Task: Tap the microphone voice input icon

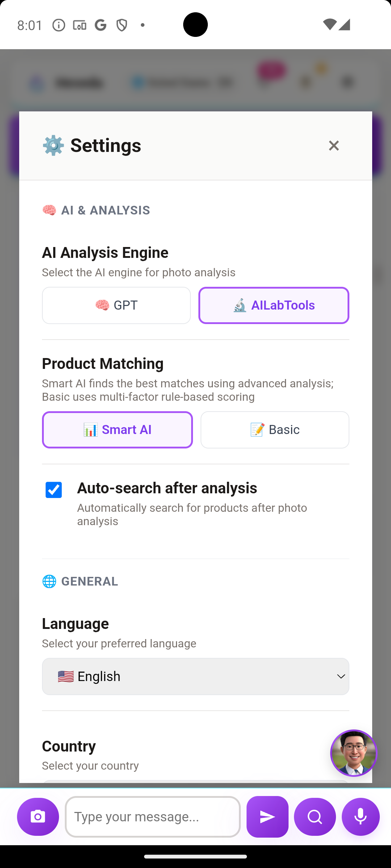Action: [x=361, y=817]
